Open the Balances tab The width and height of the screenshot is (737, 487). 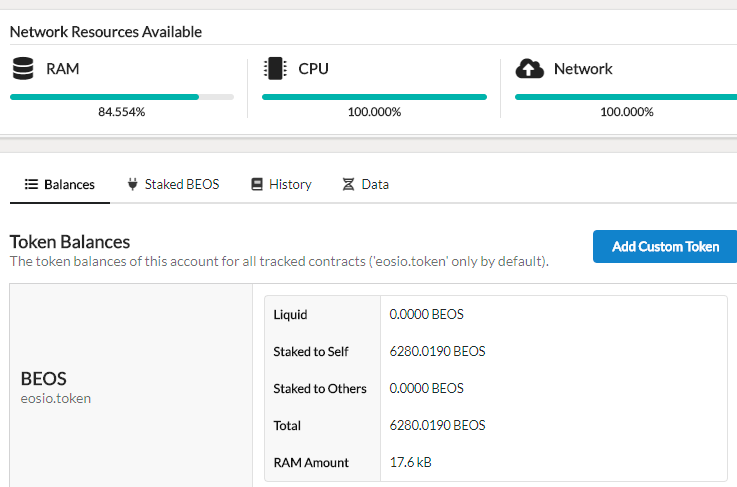coord(69,184)
